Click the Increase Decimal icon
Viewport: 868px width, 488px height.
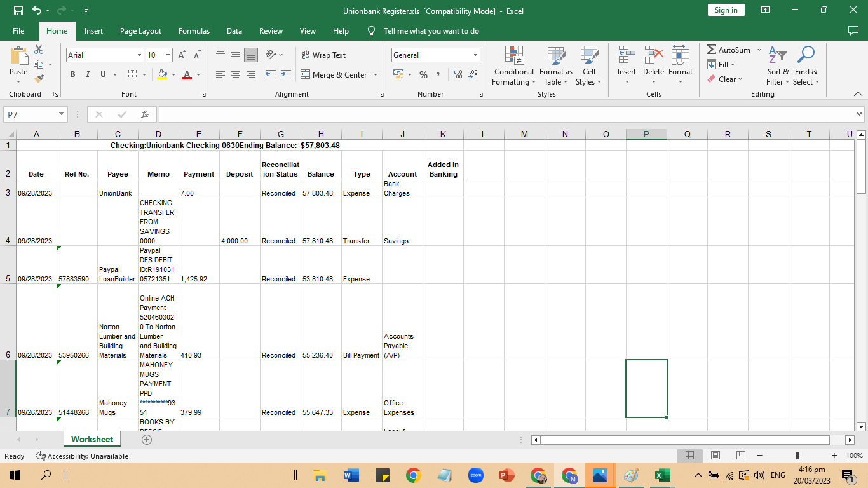pos(458,74)
